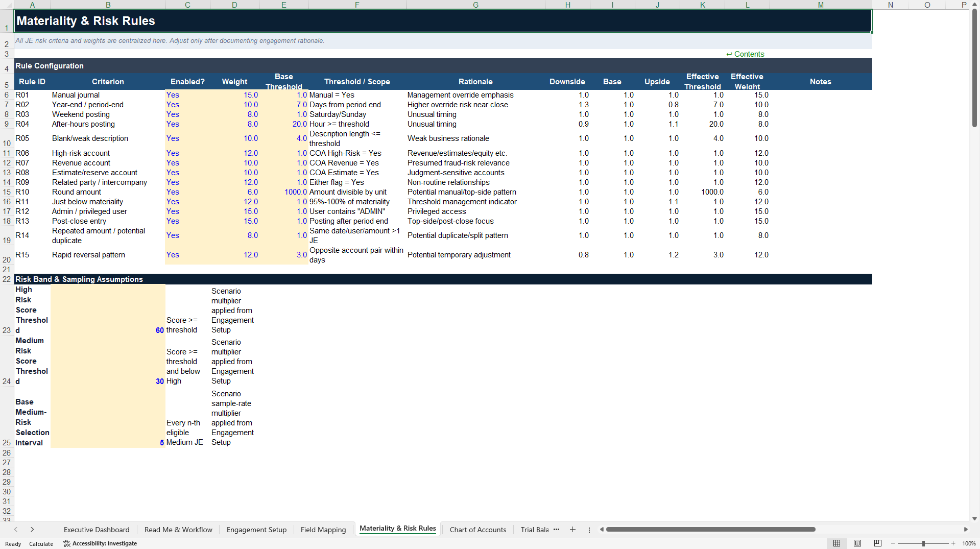This screenshot has height=549, width=980.
Task: Select 'Management override emphasis' rationale cell
Action: coord(475,95)
